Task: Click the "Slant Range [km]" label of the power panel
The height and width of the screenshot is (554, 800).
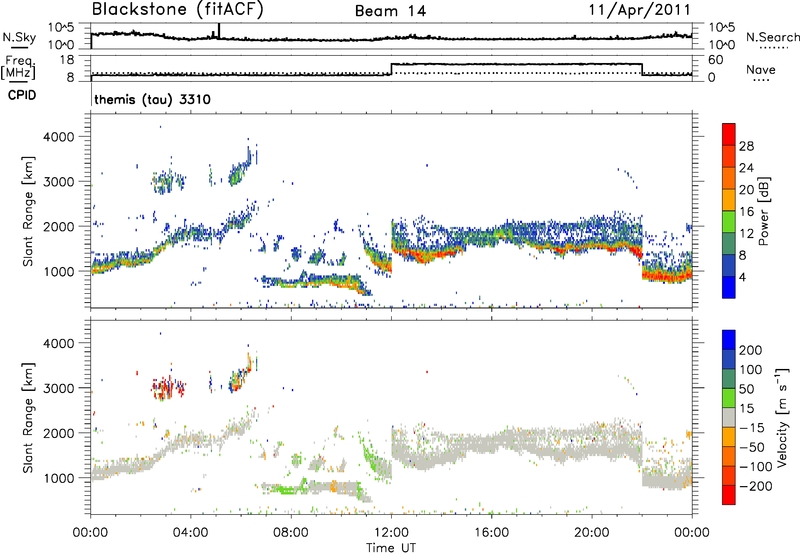Action: 29,211
